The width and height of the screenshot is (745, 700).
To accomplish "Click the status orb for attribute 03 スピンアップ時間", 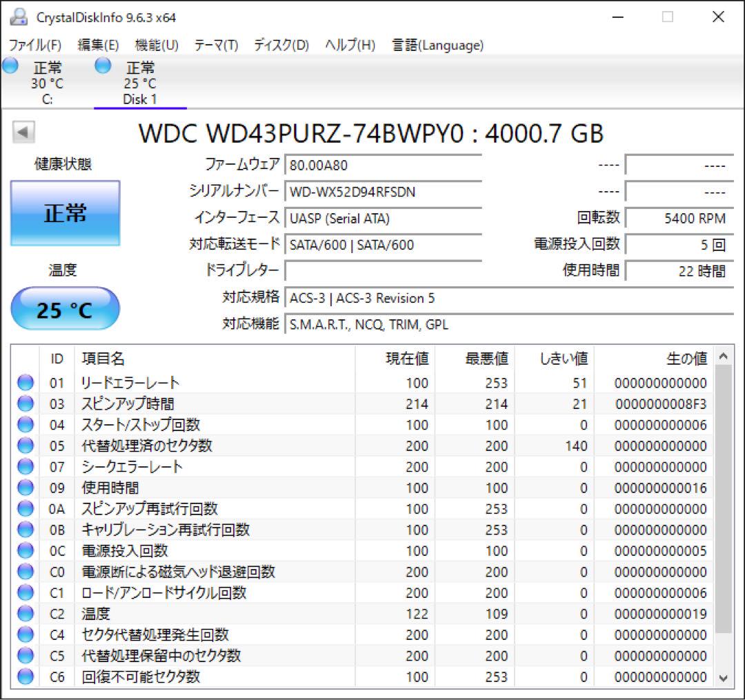I will (x=26, y=403).
